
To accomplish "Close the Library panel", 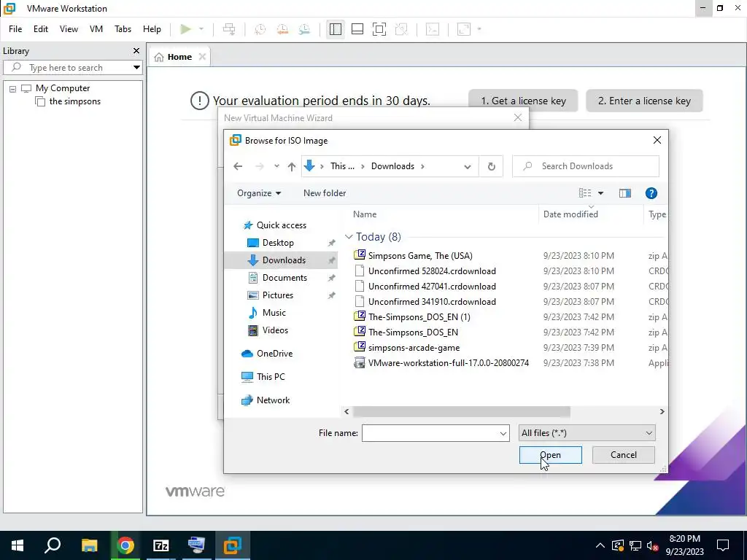I will pyautogui.click(x=136, y=50).
